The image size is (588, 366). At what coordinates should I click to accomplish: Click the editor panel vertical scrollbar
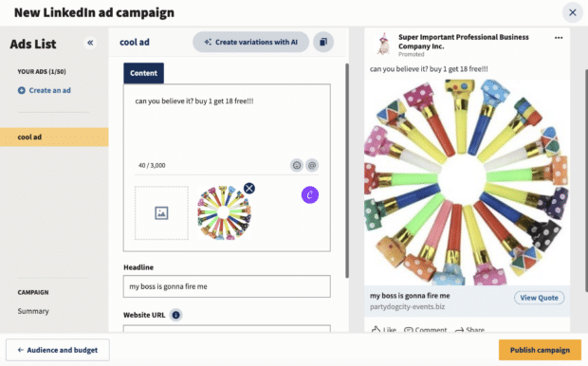347,171
